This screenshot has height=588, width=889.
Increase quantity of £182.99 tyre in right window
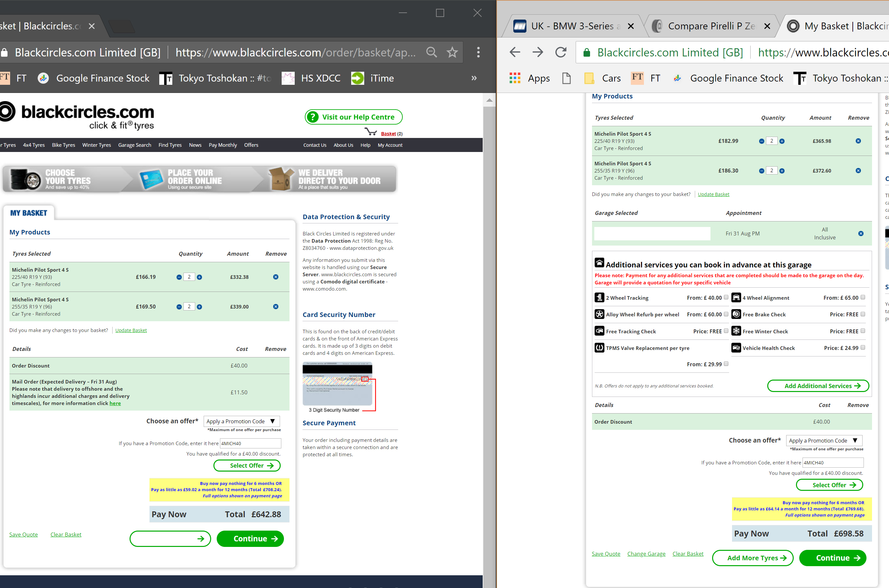(782, 142)
